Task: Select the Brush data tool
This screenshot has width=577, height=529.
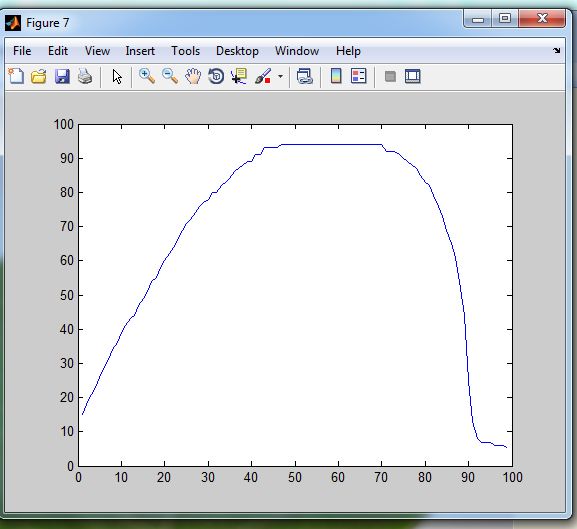Action: click(263, 76)
